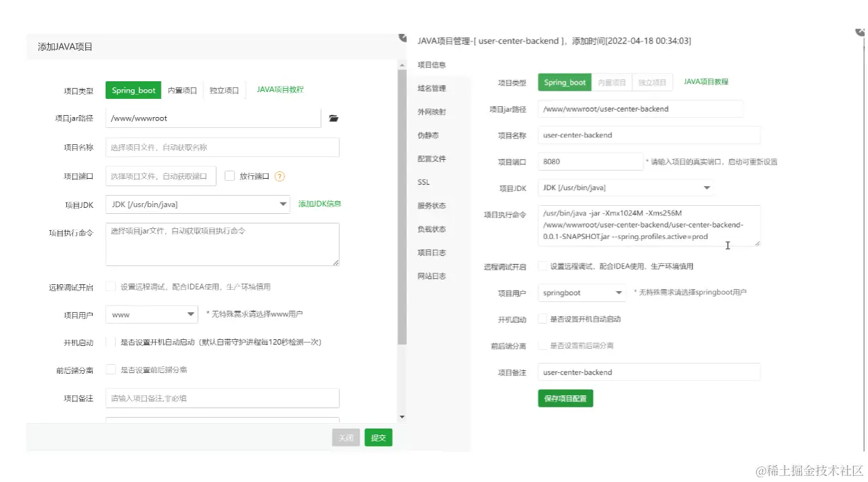868x482 pixels.
Task: Open 配置文件 sidebar tab
Action: (432, 158)
